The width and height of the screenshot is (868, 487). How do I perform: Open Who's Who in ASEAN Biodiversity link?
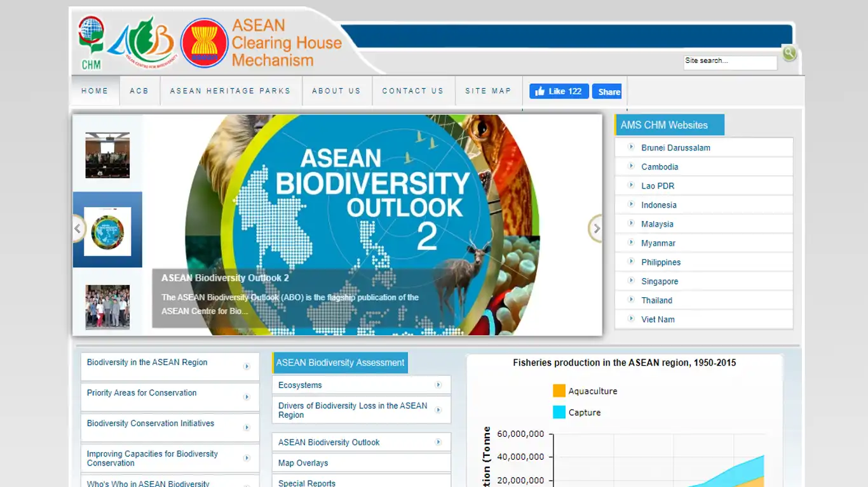[148, 483]
